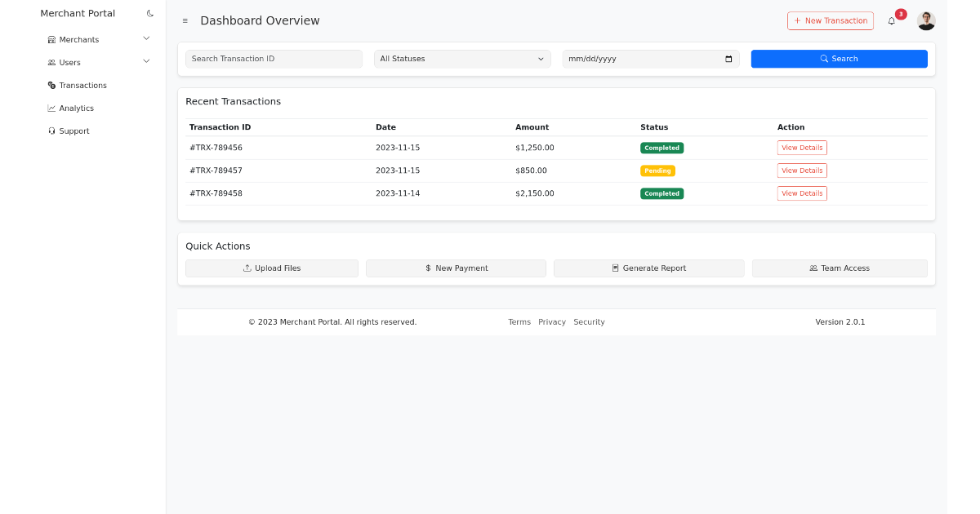Click the New Transaction button

(x=830, y=20)
